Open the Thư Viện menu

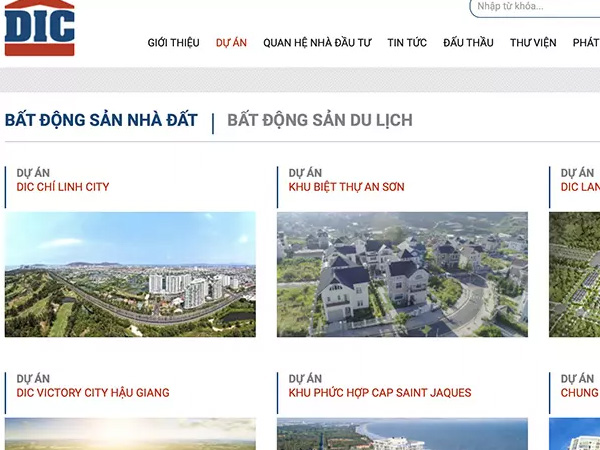[533, 43]
